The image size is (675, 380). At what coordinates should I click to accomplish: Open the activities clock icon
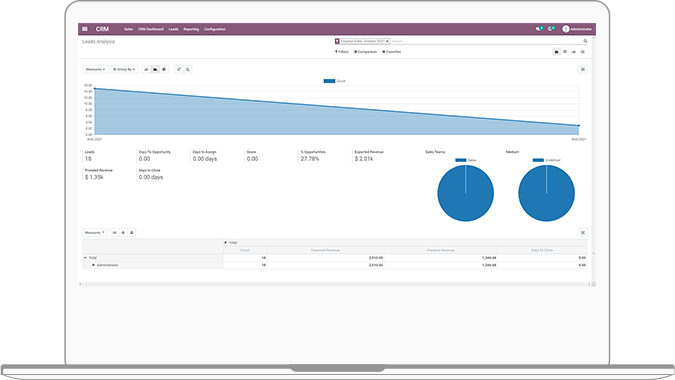point(551,29)
